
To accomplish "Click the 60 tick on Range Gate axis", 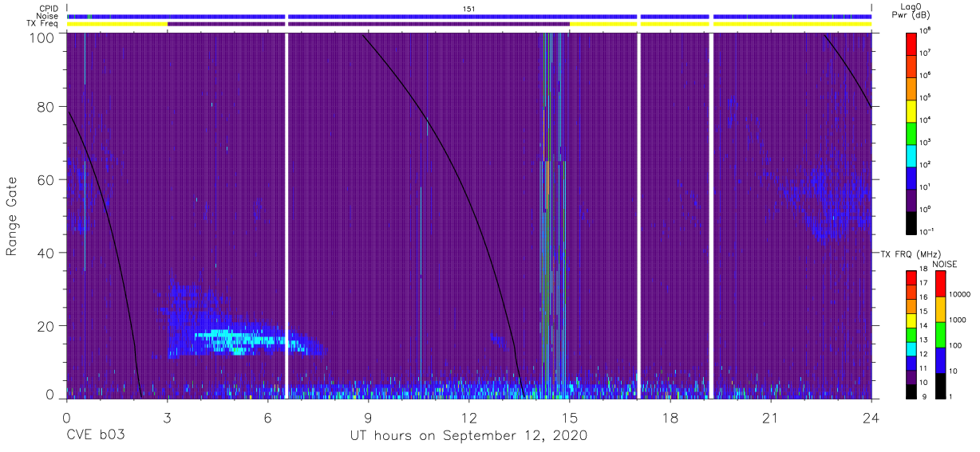I will 45,180.
